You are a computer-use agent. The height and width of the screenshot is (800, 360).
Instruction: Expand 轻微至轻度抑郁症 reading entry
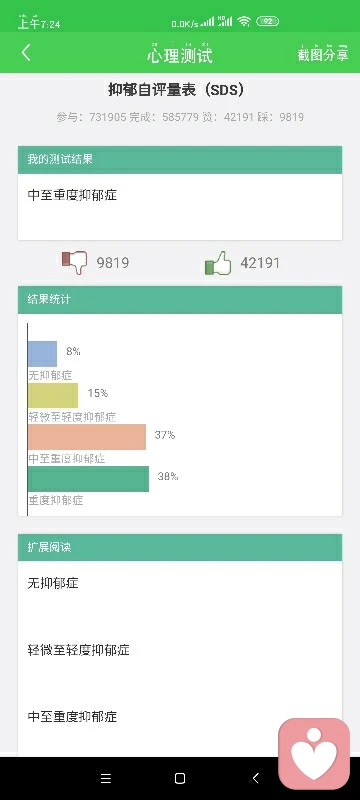[x=179, y=649]
